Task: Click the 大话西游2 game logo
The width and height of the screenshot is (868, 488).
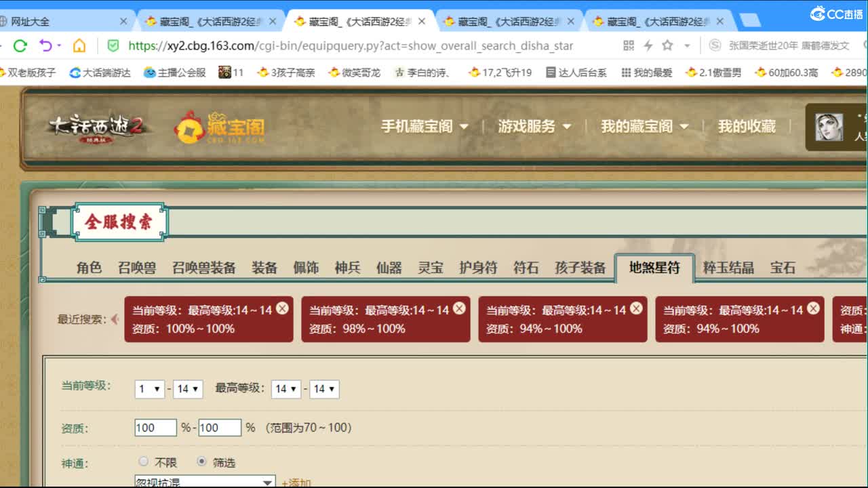Action: [x=97, y=127]
